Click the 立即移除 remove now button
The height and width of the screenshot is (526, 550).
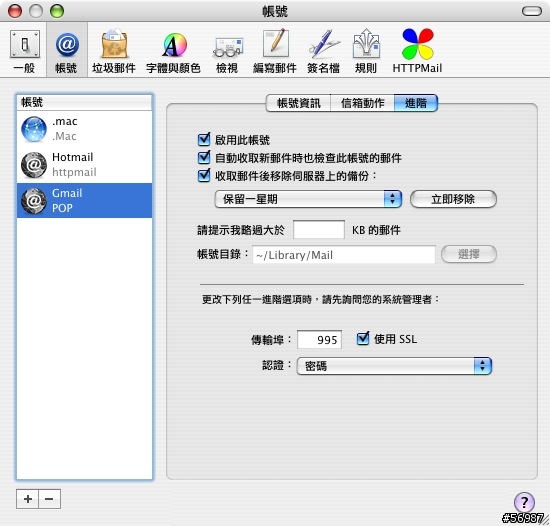tap(453, 199)
